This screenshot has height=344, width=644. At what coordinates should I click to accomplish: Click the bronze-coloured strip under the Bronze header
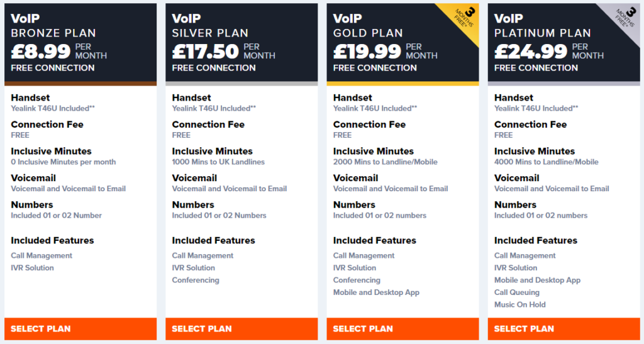coord(80,83)
